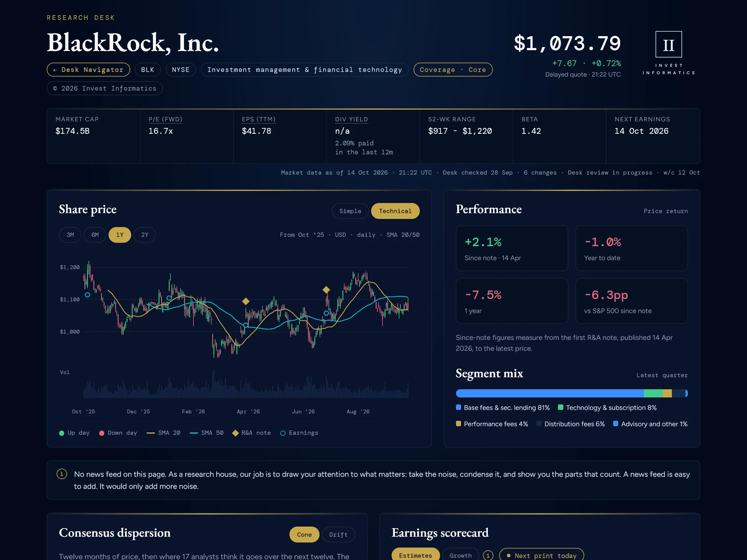Click the Technology & subscription green swatch

[561, 407]
